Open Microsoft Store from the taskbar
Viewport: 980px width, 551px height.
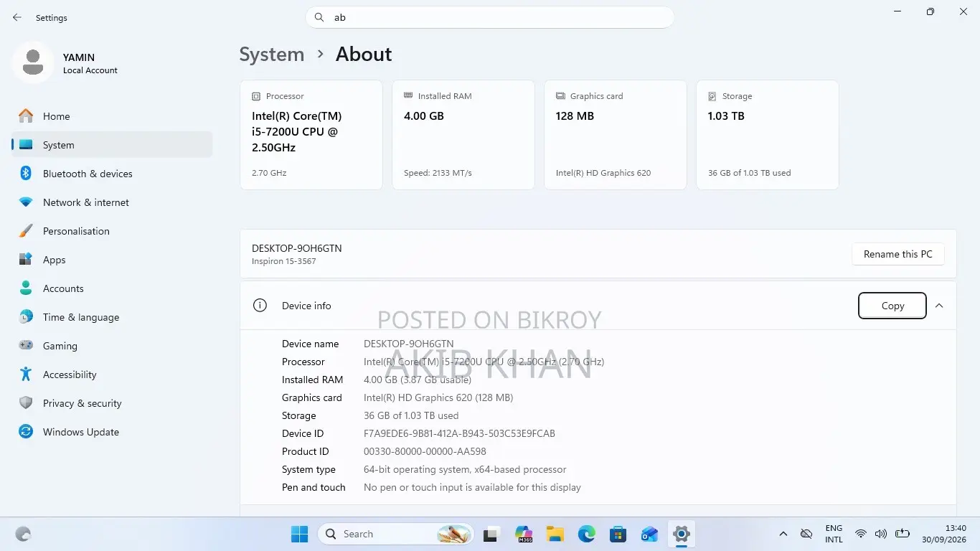(618, 534)
